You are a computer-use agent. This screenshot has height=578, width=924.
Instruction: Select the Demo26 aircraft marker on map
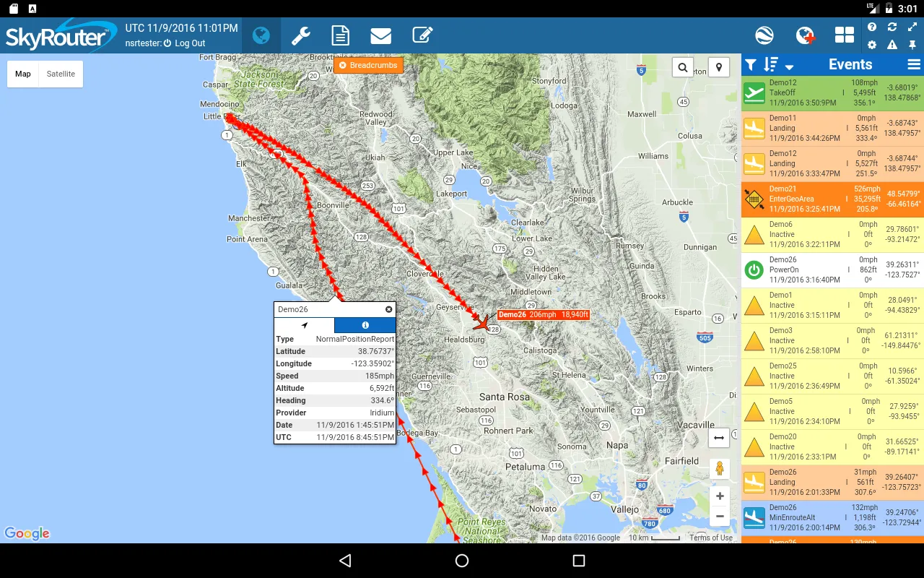pyautogui.click(x=481, y=322)
